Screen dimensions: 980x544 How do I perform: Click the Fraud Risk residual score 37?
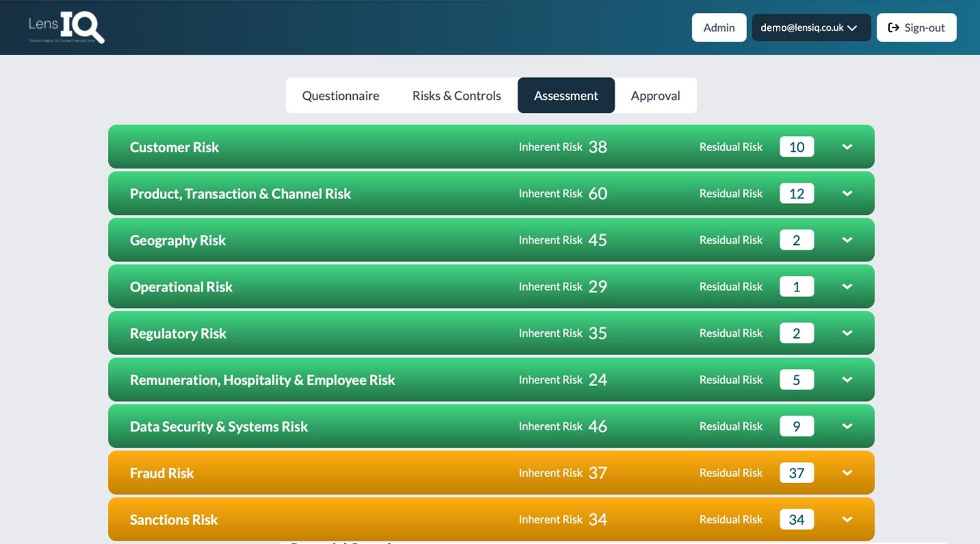click(x=797, y=473)
